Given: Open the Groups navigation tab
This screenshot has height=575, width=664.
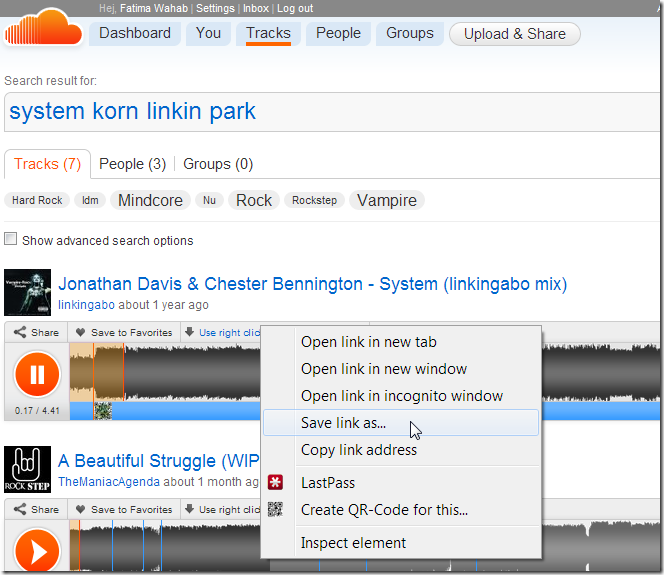Looking at the screenshot, I should [x=409, y=33].
